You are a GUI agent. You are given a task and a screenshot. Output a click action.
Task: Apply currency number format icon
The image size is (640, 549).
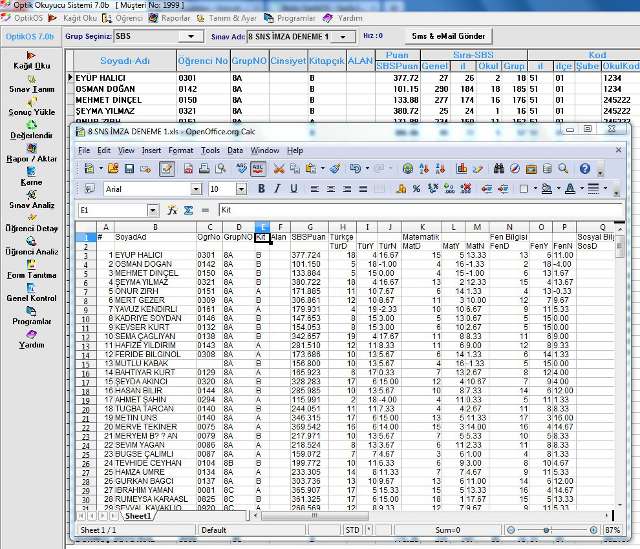pos(401,189)
